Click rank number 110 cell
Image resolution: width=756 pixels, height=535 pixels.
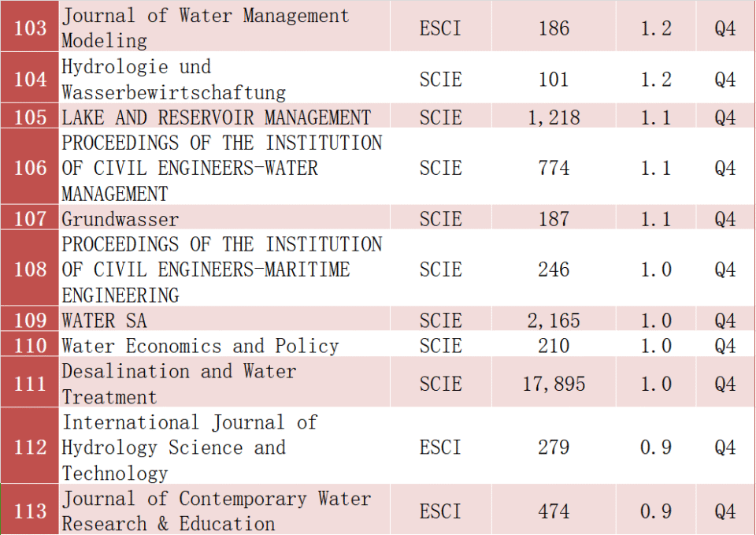tap(30, 346)
